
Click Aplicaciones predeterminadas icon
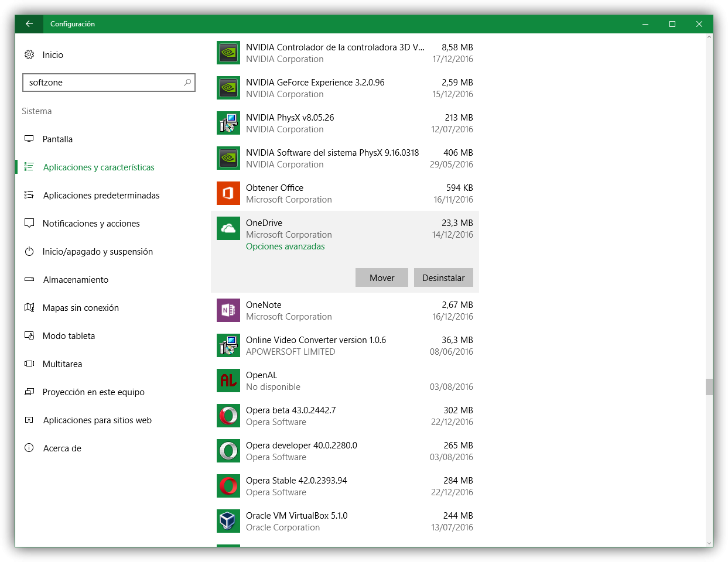29,195
